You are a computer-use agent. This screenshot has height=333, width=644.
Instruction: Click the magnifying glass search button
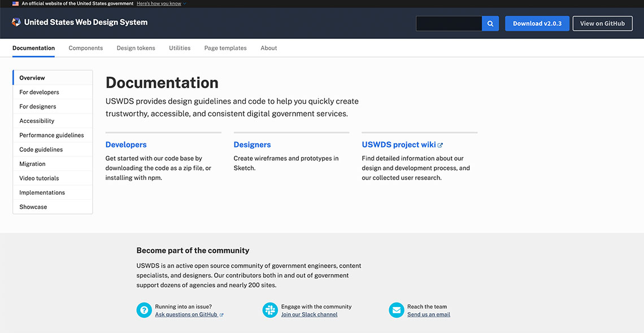[490, 24]
